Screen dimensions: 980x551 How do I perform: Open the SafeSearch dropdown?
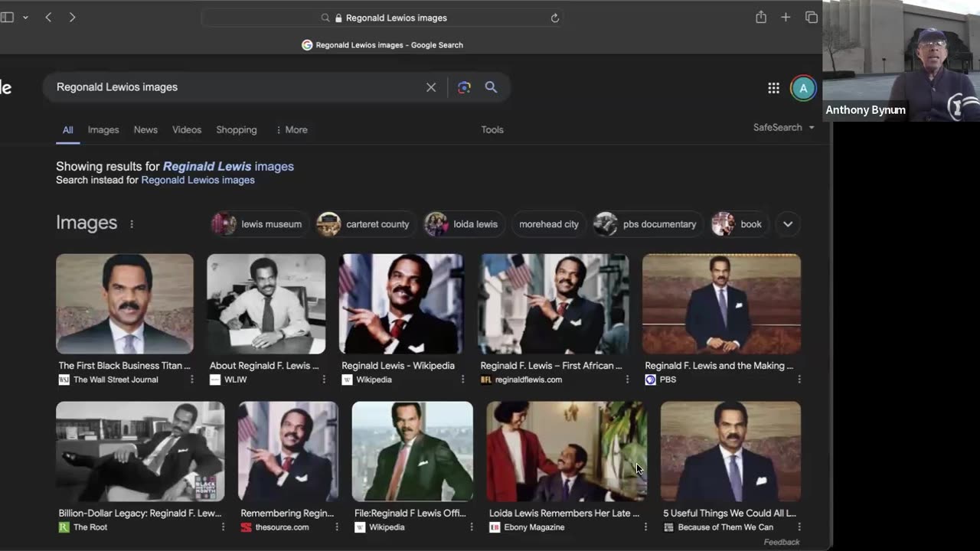click(x=783, y=128)
